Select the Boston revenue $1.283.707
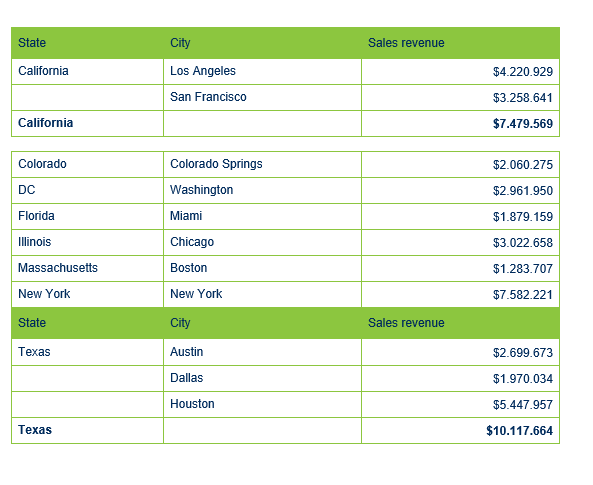593x485 pixels. pos(523,269)
